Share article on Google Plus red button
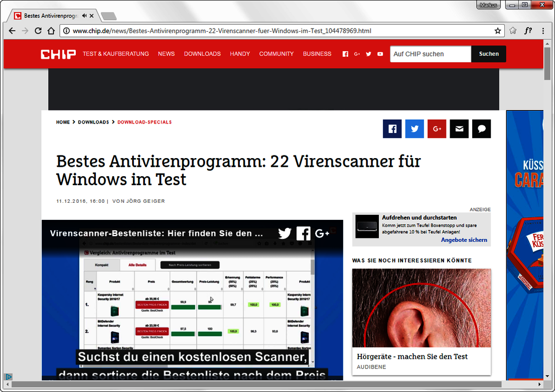 point(437,129)
